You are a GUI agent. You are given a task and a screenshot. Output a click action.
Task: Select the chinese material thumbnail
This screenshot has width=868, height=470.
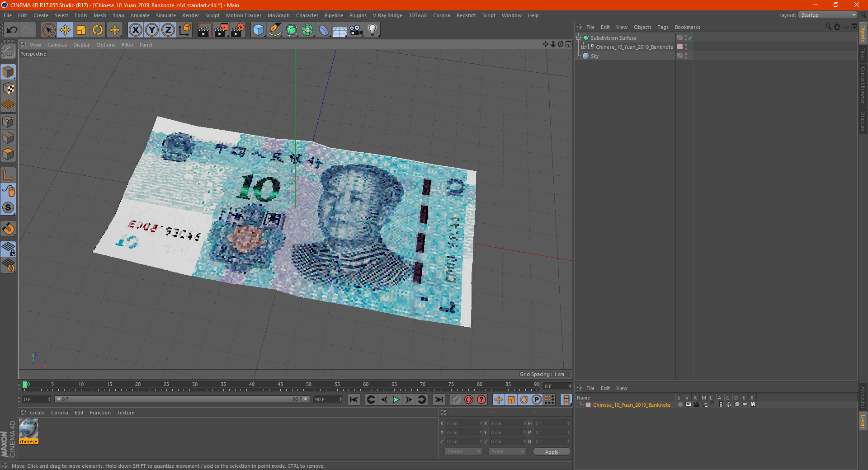pos(28,428)
